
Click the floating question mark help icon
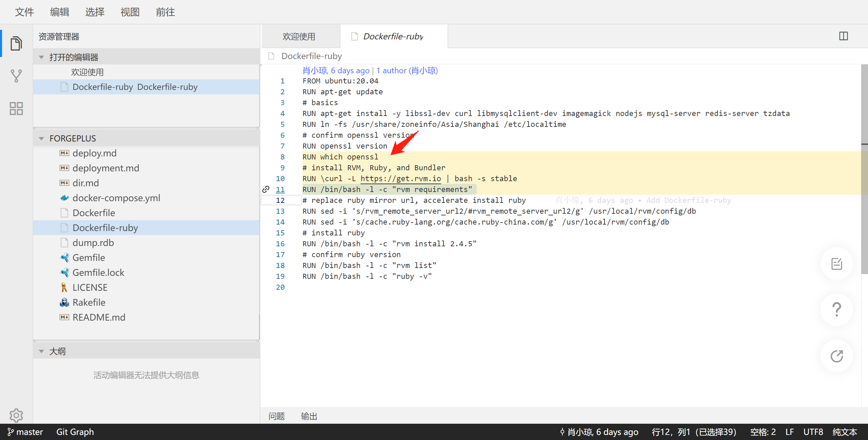(836, 309)
